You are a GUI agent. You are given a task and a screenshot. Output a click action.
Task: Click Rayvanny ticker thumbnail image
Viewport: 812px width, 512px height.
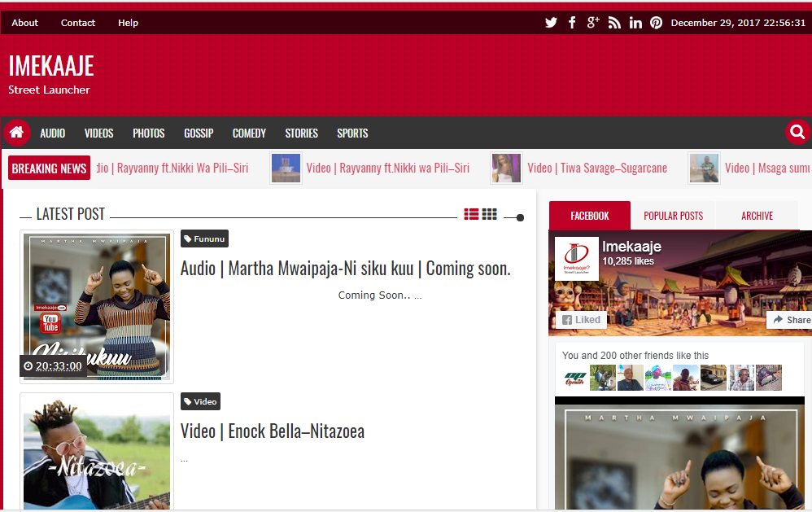[286, 168]
